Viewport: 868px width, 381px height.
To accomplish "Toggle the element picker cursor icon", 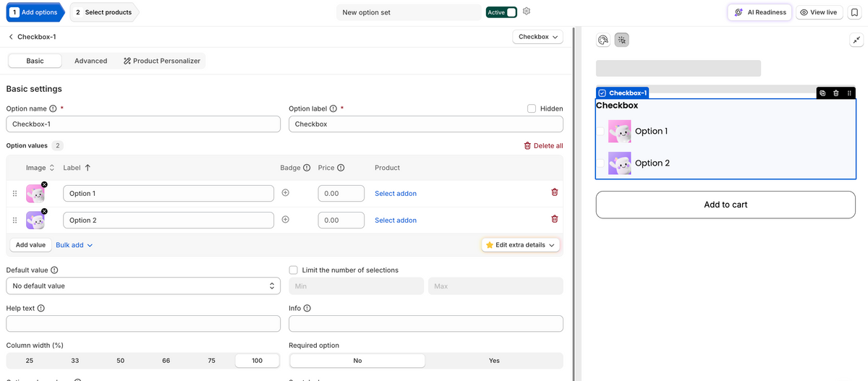I will click(x=622, y=40).
